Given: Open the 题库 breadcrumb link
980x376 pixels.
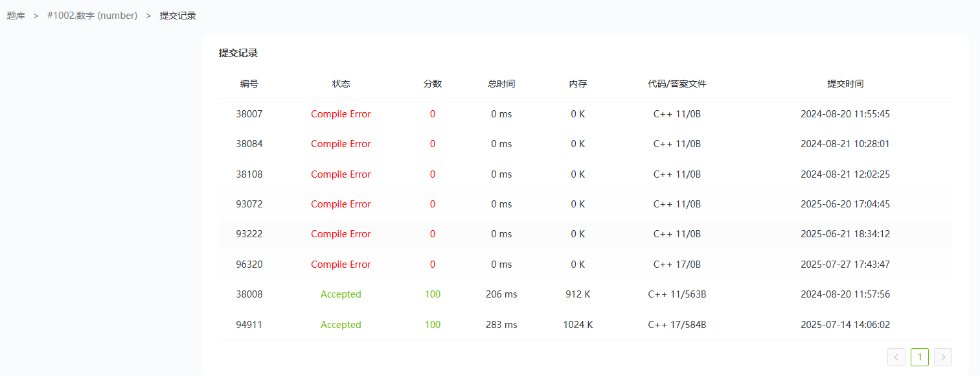Looking at the screenshot, I should point(16,16).
